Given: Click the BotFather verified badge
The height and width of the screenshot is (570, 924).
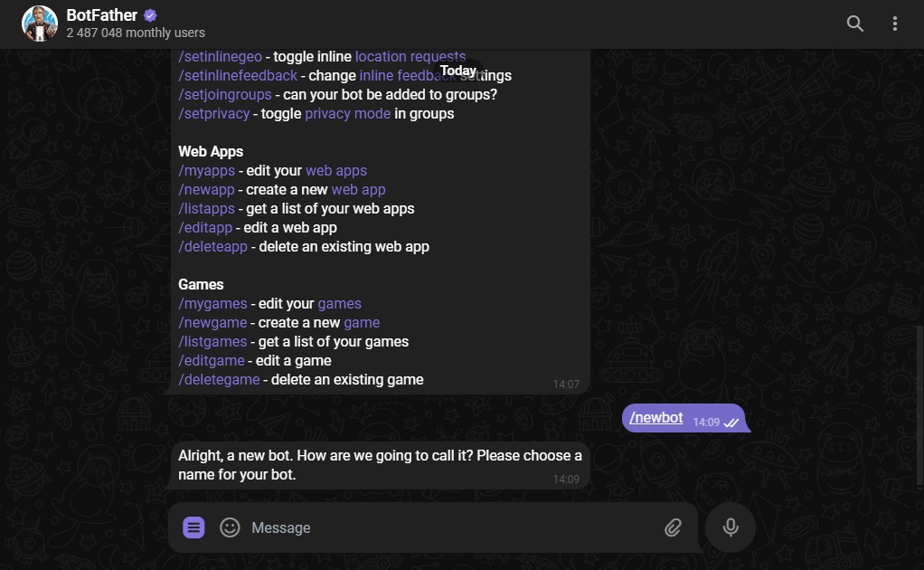Looking at the screenshot, I should pos(150,15).
